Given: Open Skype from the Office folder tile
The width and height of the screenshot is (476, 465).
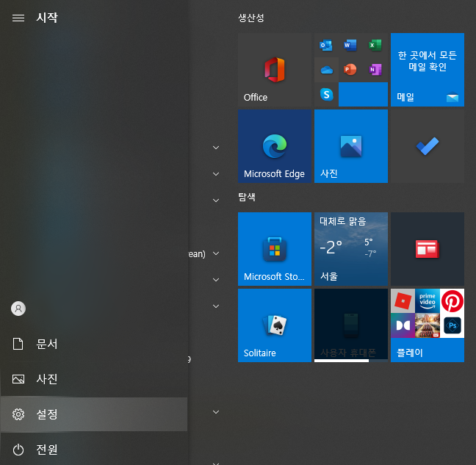Looking at the screenshot, I should (x=326, y=95).
